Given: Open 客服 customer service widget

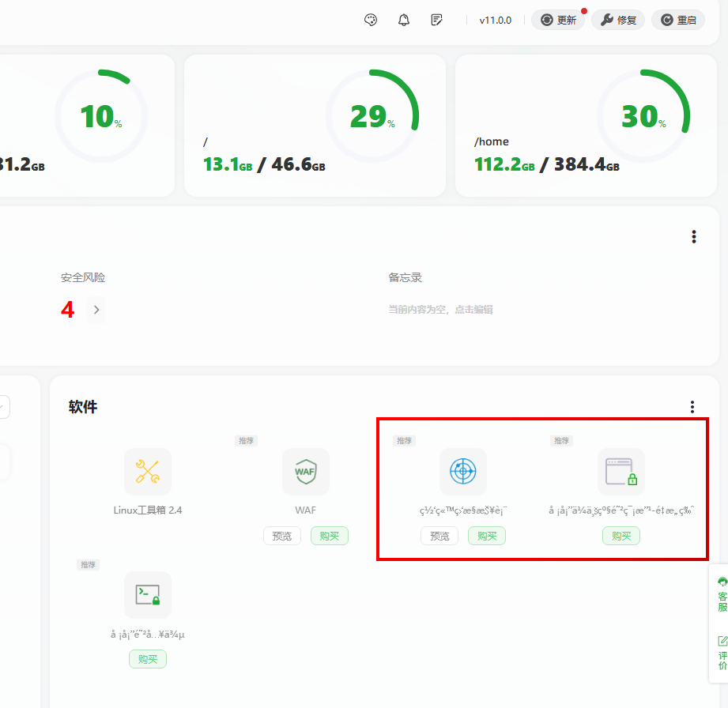Looking at the screenshot, I should (x=722, y=594).
